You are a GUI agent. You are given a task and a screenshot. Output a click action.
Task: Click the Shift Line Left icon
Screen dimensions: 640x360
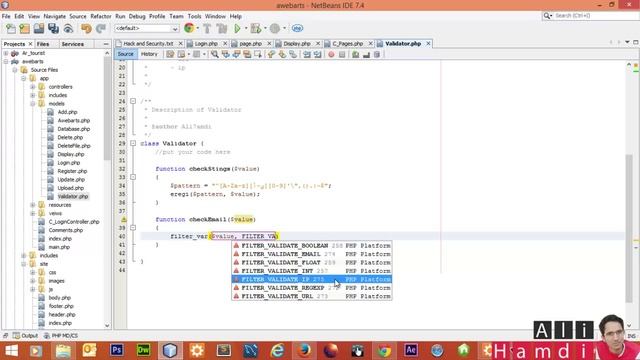click(307, 54)
